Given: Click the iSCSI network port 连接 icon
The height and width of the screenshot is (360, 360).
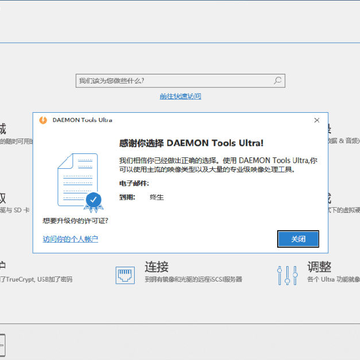Looking at the screenshot, I should 125,275.
